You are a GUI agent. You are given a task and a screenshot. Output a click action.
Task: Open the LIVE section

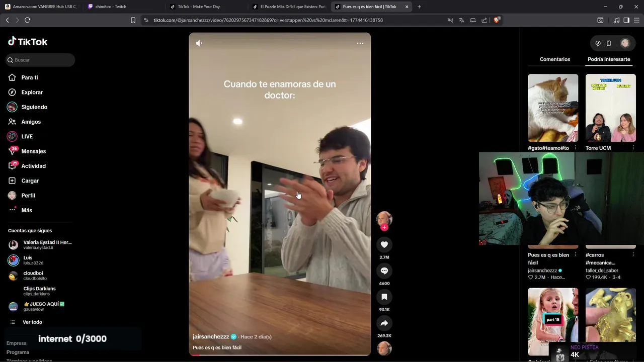click(20, 136)
